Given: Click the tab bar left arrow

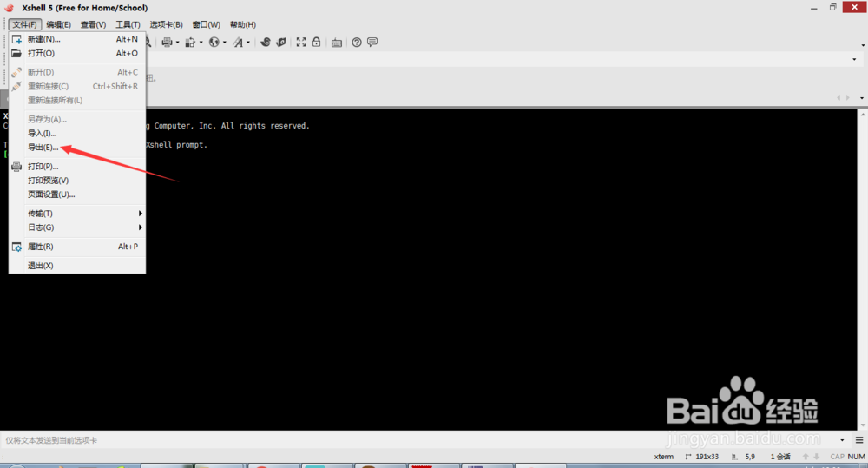Looking at the screenshot, I should pos(838,97).
